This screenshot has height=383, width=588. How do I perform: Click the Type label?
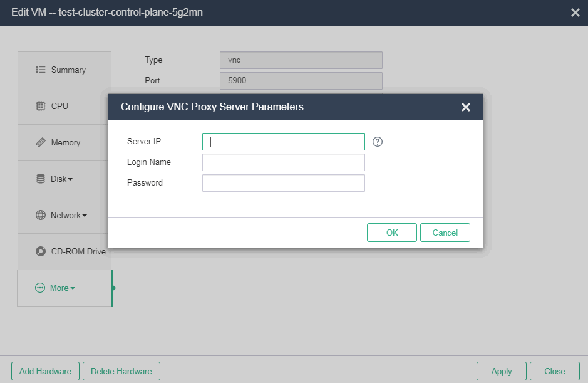pyautogui.click(x=154, y=60)
